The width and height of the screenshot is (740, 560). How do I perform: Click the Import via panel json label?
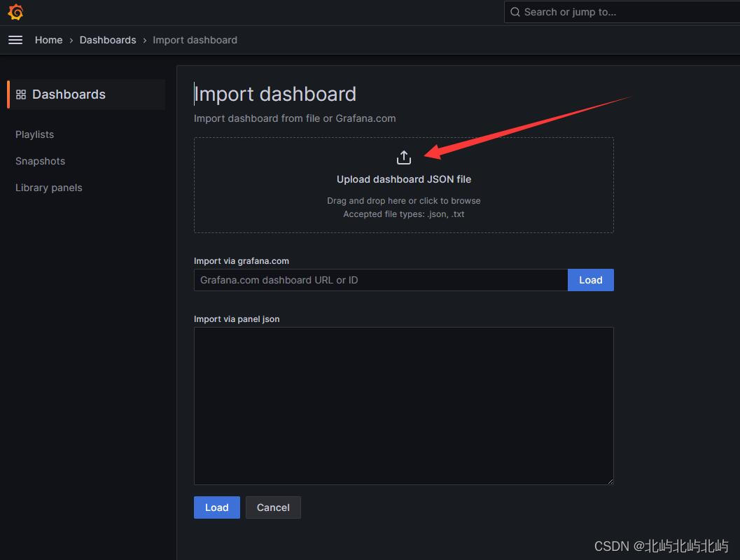coord(237,319)
